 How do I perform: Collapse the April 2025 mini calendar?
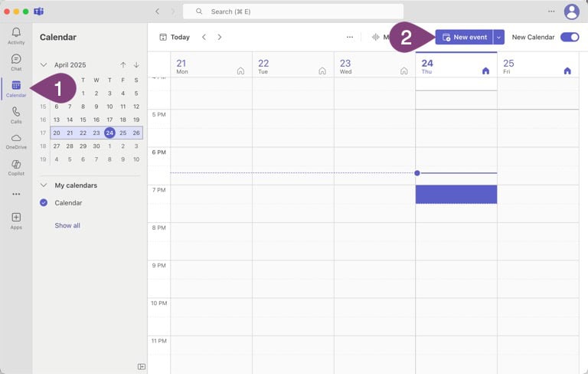[44, 65]
